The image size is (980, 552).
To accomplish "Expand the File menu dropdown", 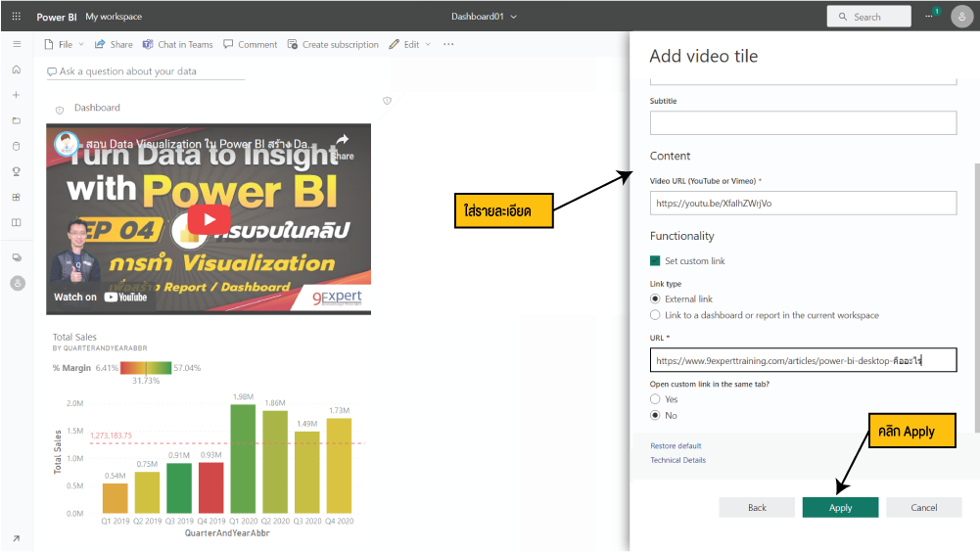I will point(65,44).
